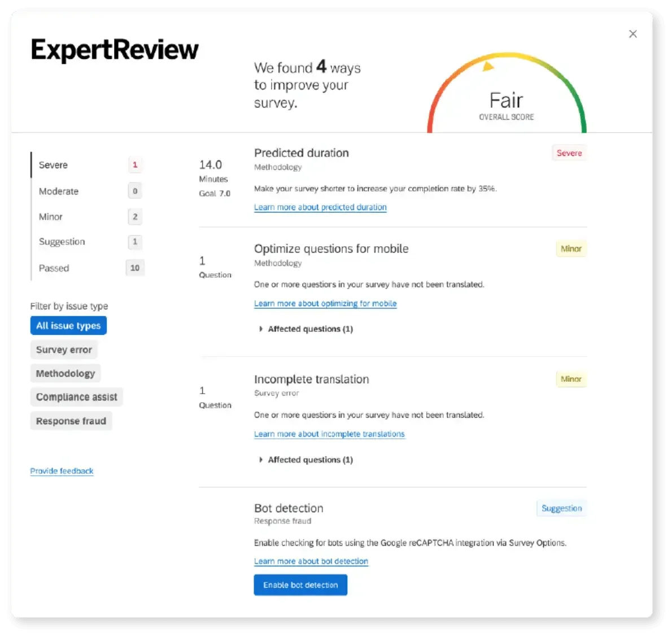This screenshot has width=672, height=637.
Task: Click the Severe badge on Predicted duration
Action: coord(569,153)
